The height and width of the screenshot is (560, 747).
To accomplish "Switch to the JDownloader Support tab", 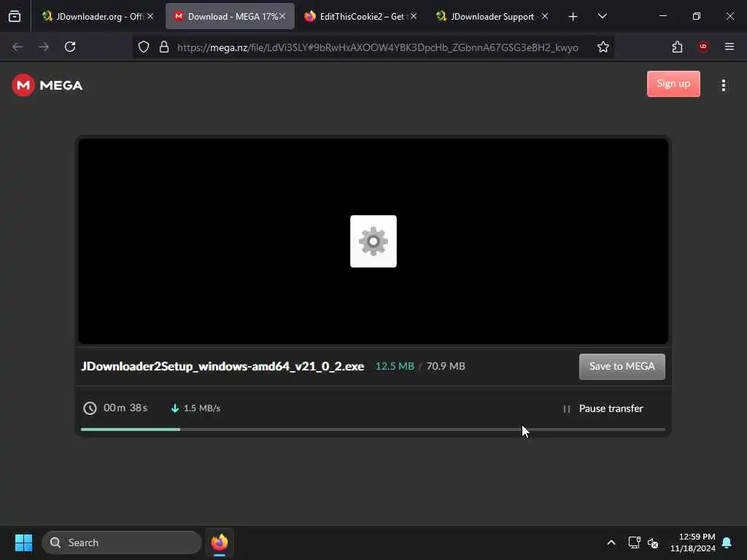I will pyautogui.click(x=492, y=16).
